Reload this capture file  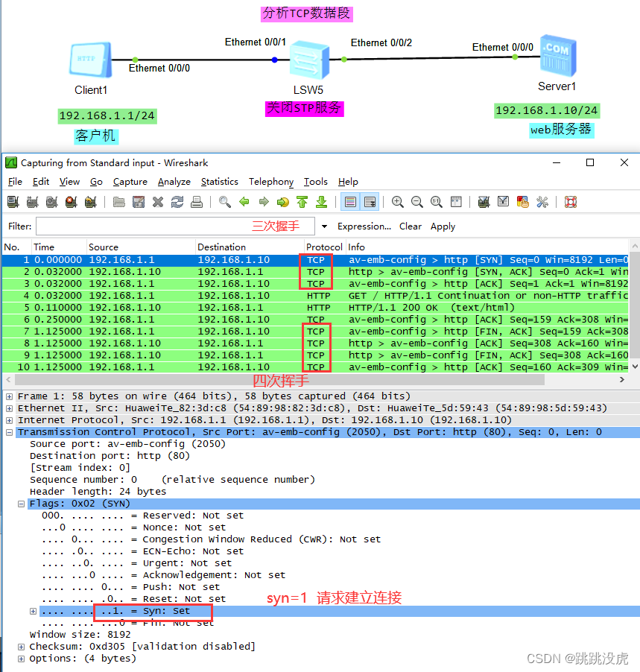tap(177, 202)
